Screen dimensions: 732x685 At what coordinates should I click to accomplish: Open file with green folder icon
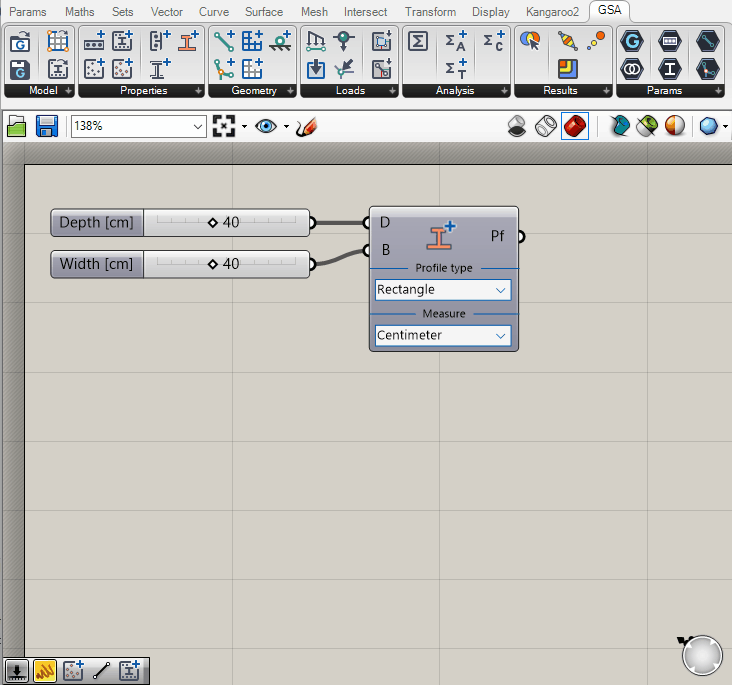pyautogui.click(x=17, y=127)
